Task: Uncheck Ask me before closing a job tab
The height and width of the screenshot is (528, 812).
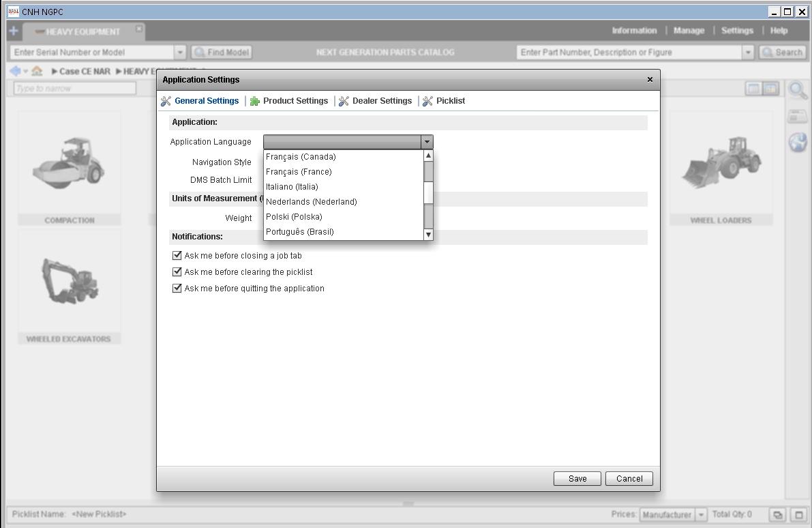Action: point(177,256)
